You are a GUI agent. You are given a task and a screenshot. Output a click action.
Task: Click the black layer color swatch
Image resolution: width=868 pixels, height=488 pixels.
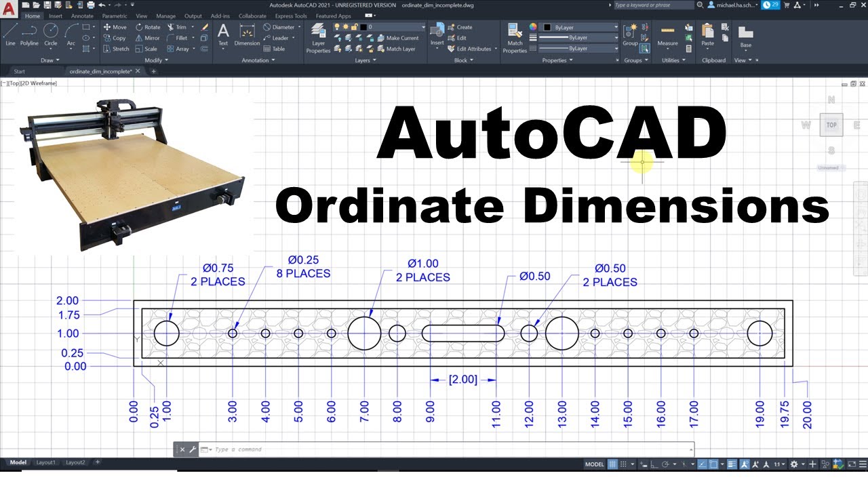(x=363, y=27)
